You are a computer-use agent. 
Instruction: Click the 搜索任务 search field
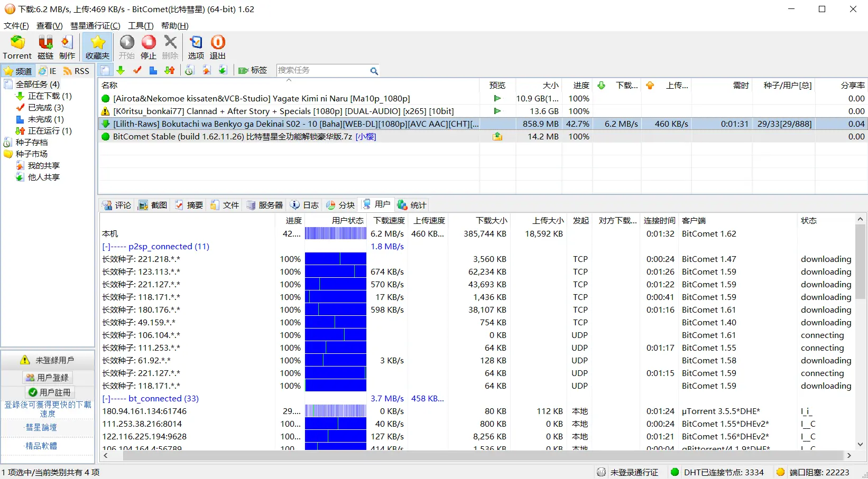coord(322,70)
